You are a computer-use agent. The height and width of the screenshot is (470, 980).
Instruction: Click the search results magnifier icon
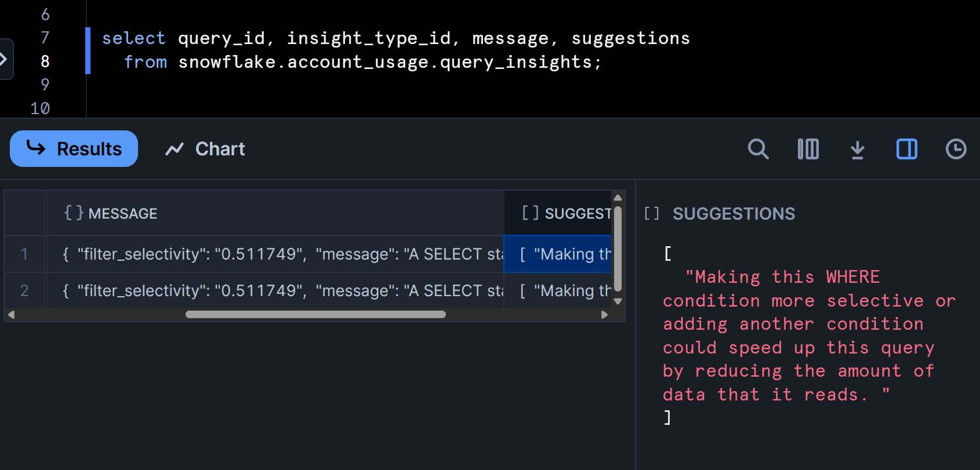(758, 149)
